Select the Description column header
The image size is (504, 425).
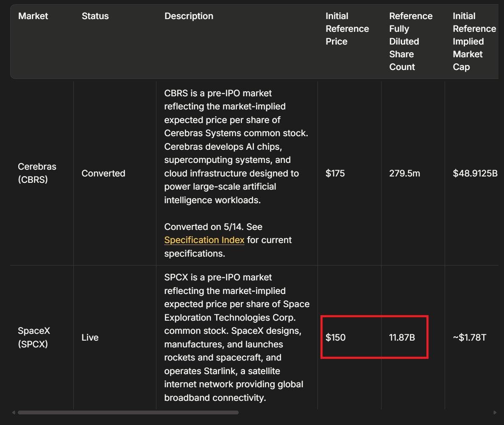189,16
